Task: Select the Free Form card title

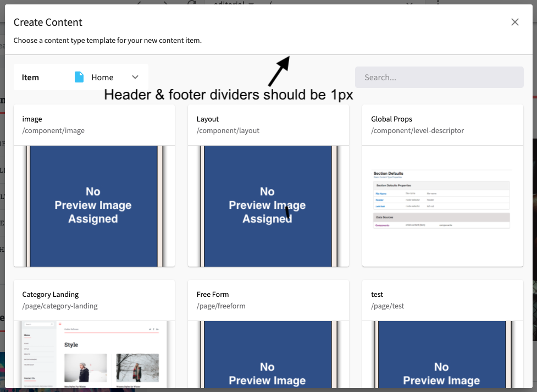Action: point(213,294)
